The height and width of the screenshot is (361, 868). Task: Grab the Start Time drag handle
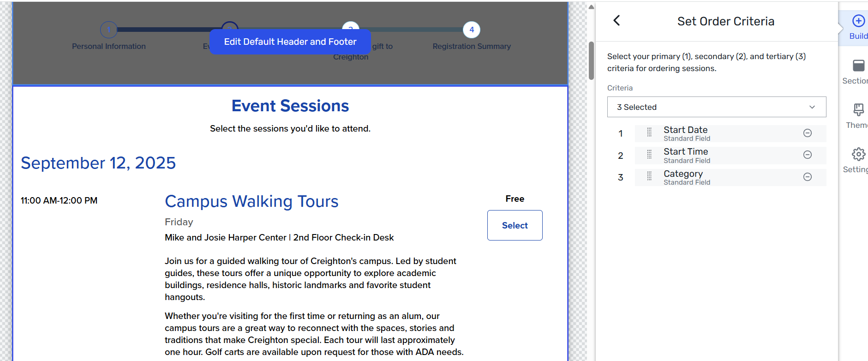pos(649,155)
